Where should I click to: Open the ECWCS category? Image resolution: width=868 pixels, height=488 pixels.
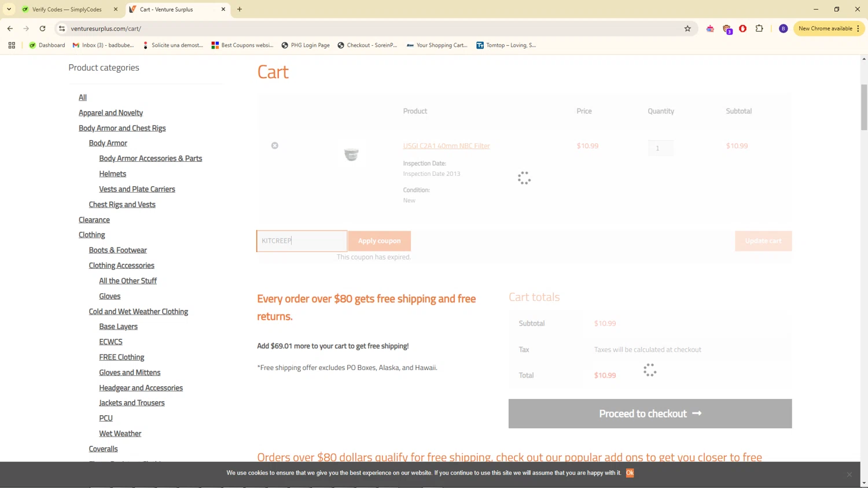(111, 342)
